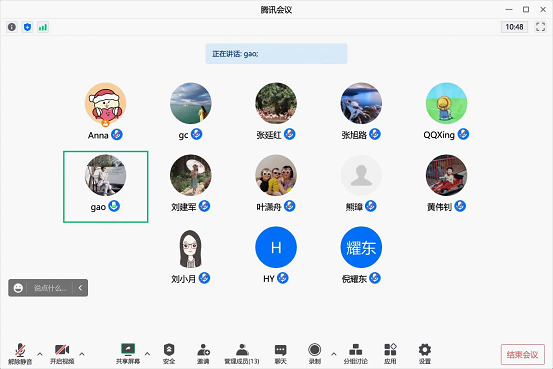Open the meeting info icon
553x369 pixels.
coord(12,27)
